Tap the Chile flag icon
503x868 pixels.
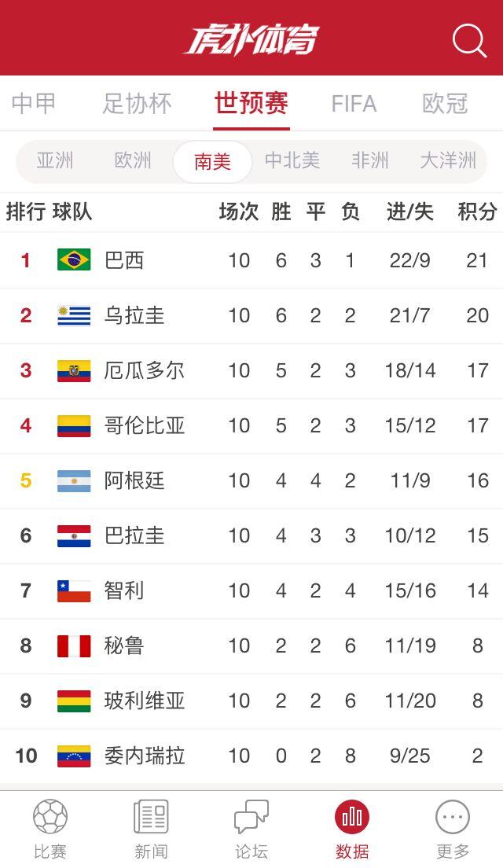(74, 590)
